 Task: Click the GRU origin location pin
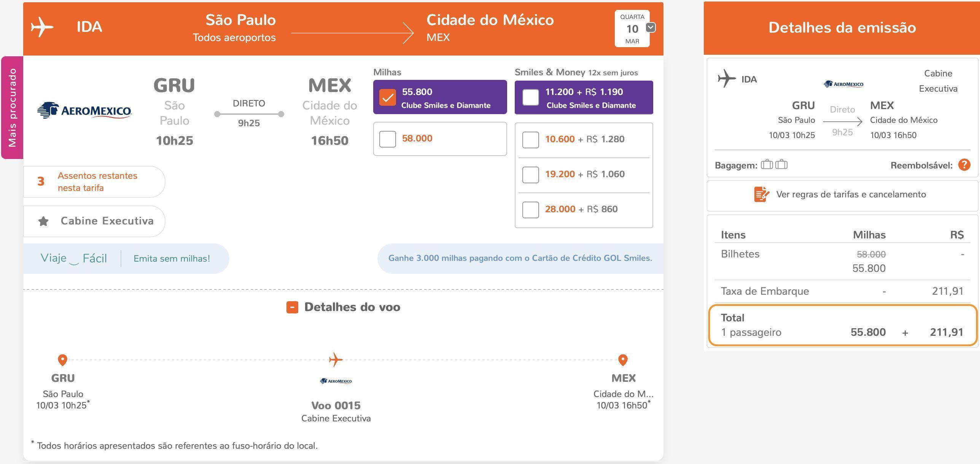point(62,360)
